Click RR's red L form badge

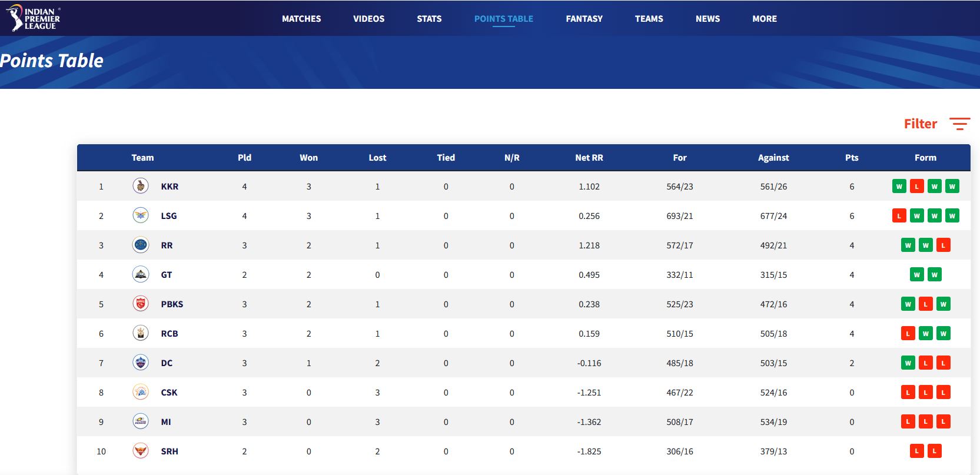pyautogui.click(x=943, y=245)
